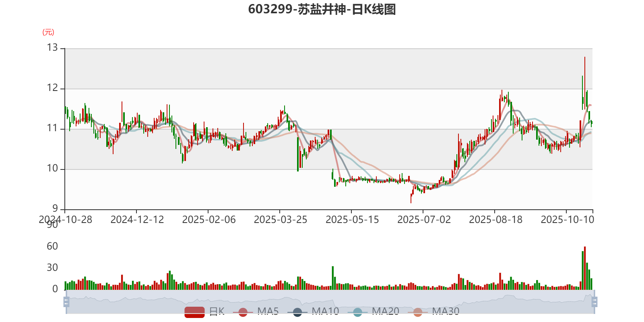Click the price axis label 10
The width and height of the screenshot is (644, 322).
coord(52,169)
